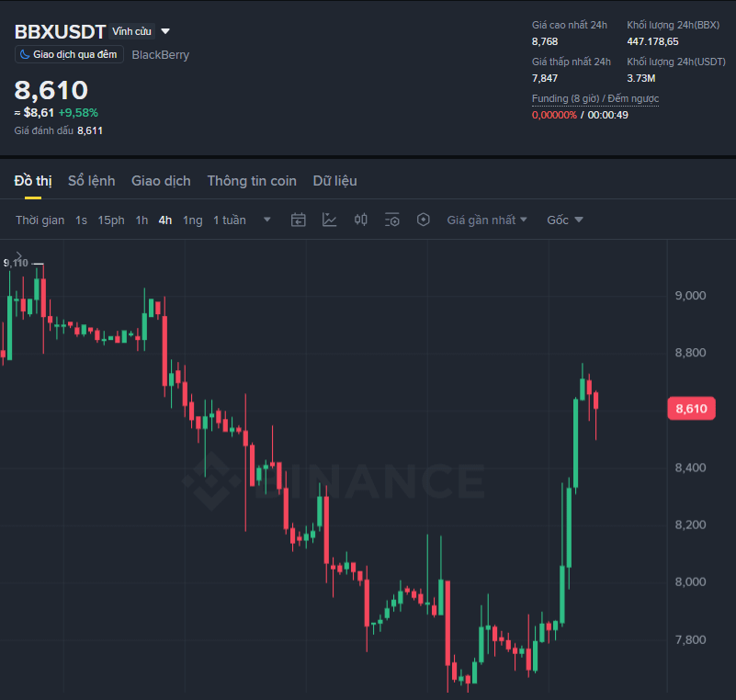The width and height of the screenshot is (736, 700).
Task: Click the Giá cao nhất 24h label
Action: pyautogui.click(x=570, y=26)
